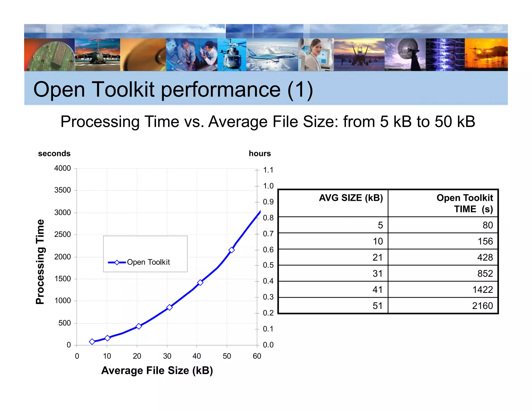Image resolution: width=532 pixels, height=411 pixels.
Task: Click the chart data marker at 31 kB
Action: coord(169,307)
